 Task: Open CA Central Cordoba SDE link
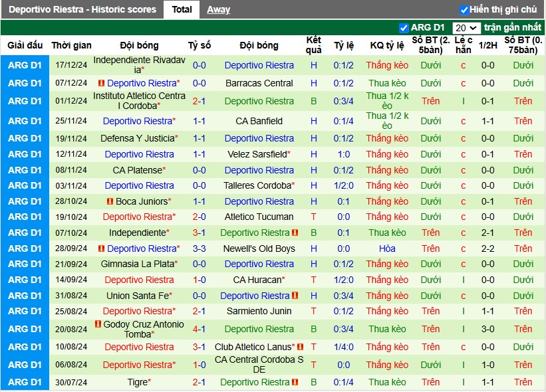(x=259, y=365)
